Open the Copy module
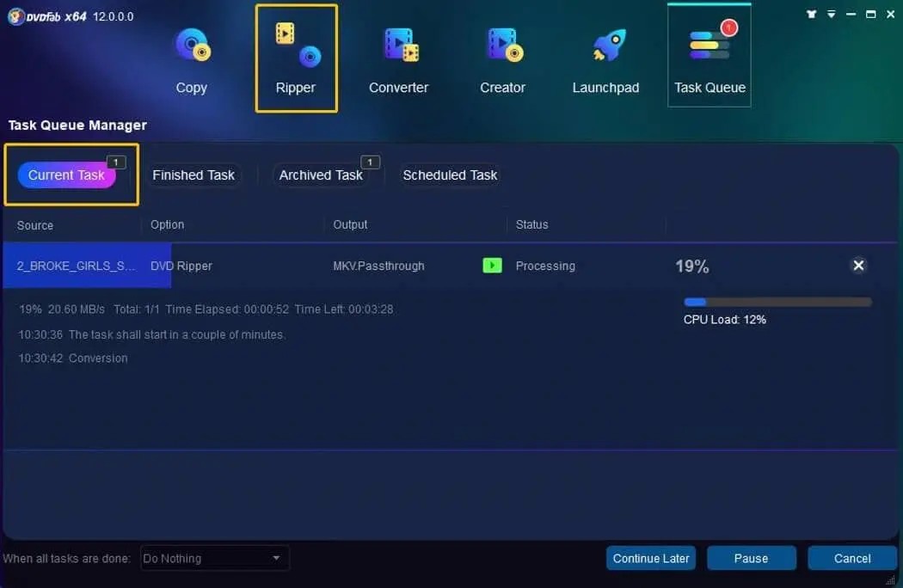Viewport: 903px width, 588px height. click(x=192, y=56)
